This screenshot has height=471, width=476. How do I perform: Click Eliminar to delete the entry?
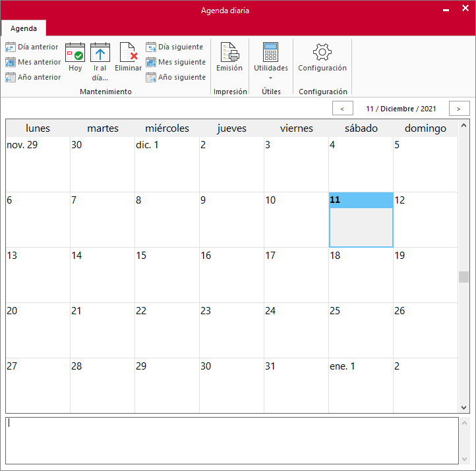[128, 57]
